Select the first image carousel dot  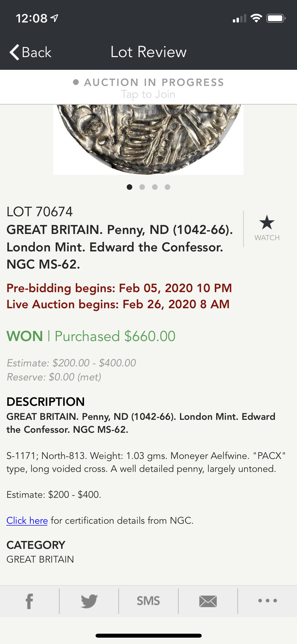(129, 187)
